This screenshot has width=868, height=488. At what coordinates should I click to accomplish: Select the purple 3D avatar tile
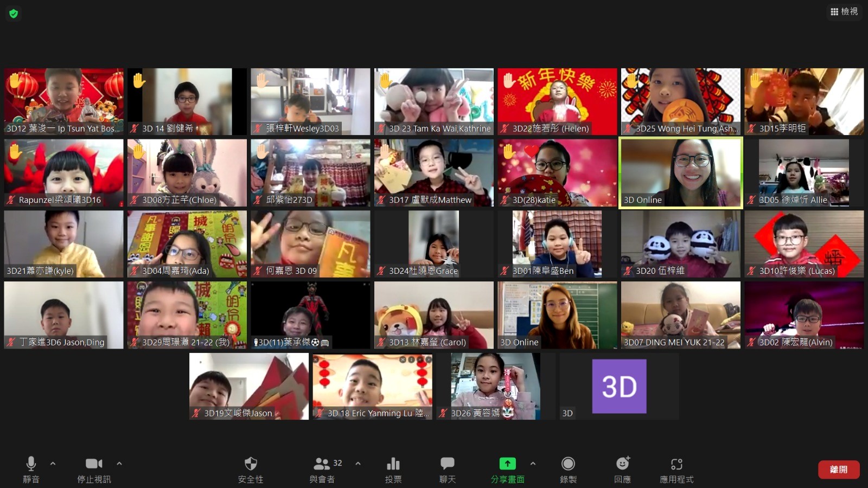pyautogui.click(x=619, y=386)
